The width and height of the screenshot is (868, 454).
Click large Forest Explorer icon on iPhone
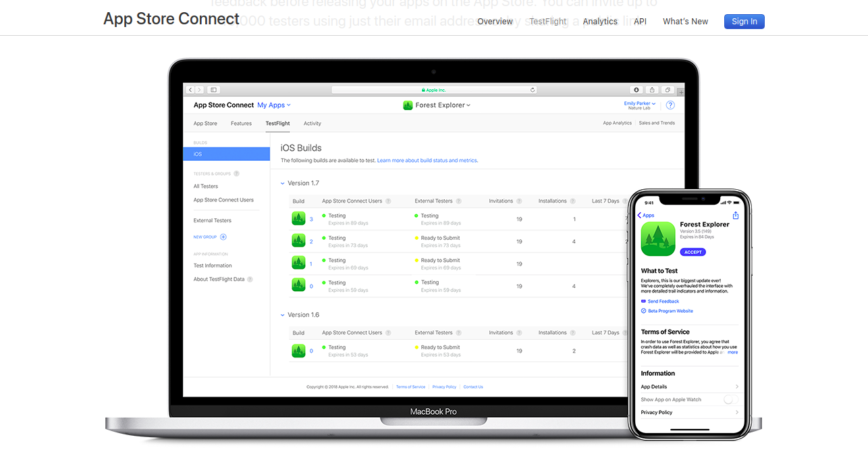(658, 239)
